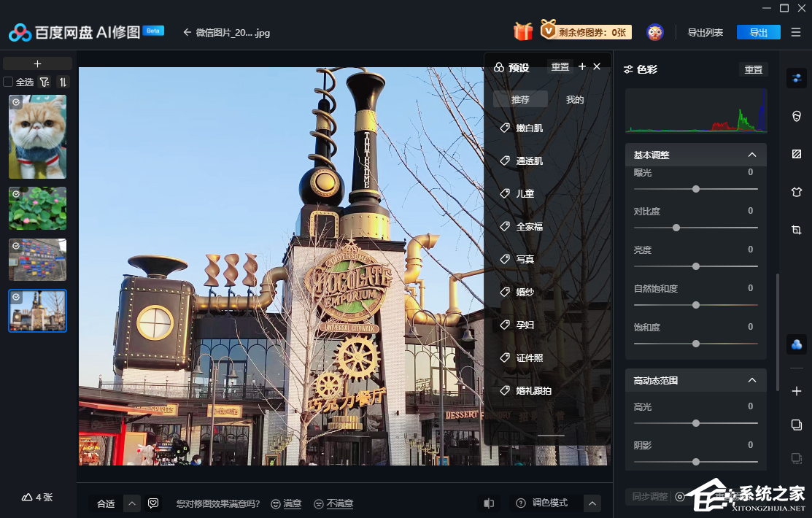
Task: Click the Contrast slider handle
Action: tap(676, 228)
